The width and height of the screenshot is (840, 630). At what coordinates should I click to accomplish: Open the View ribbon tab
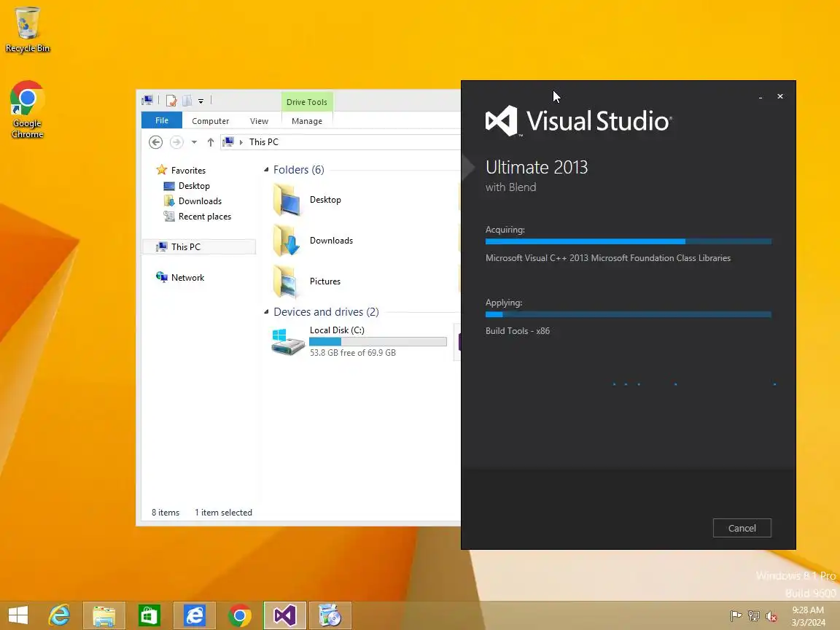pyautogui.click(x=260, y=121)
